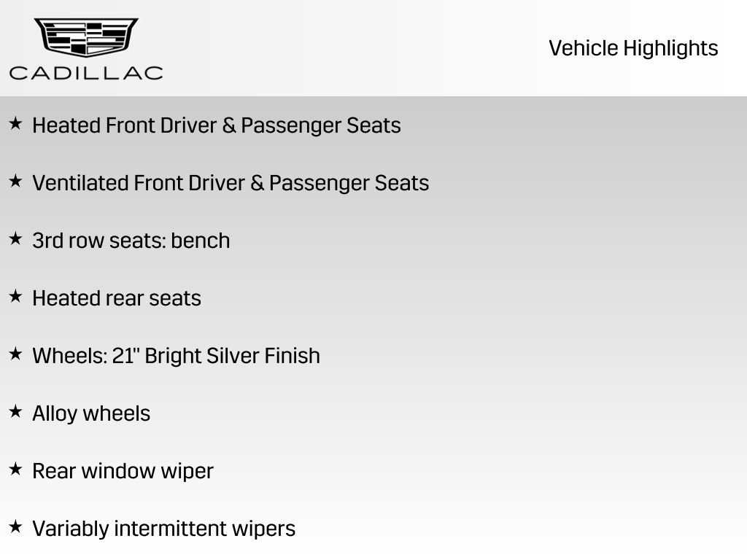This screenshot has width=747, height=560.
Task: Select the star next to Wheels 21" line
Action: 15,354
